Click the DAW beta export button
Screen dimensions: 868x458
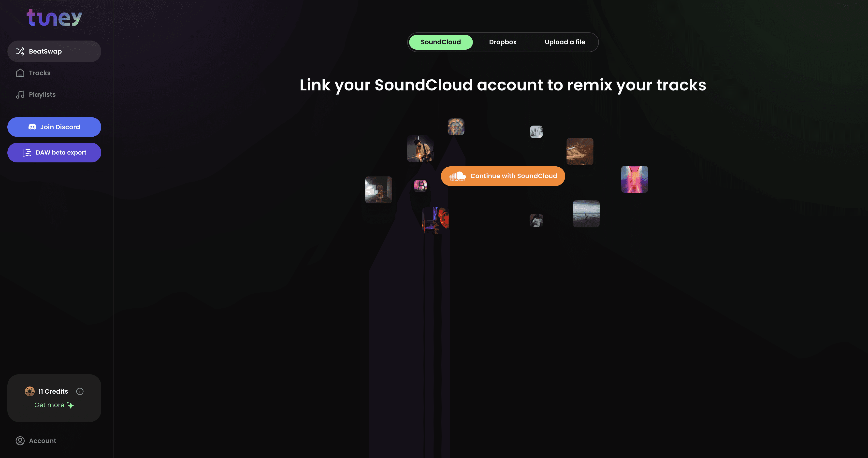pos(54,152)
